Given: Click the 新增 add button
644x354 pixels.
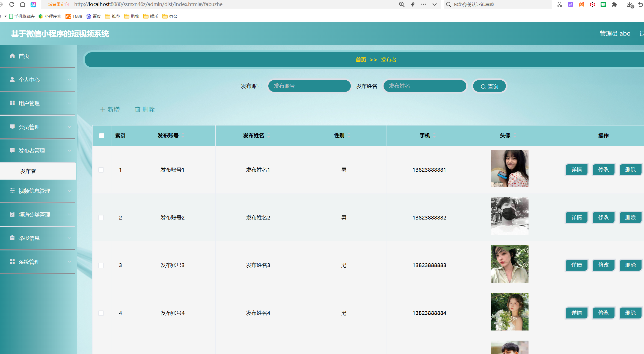Looking at the screenshot, I should (x=110, y=109).
